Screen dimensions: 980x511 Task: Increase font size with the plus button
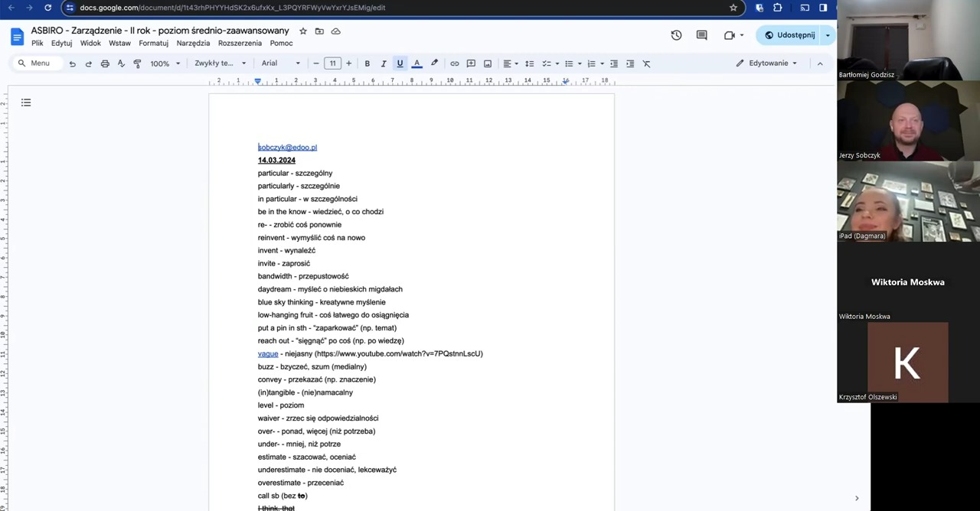coord(348,63)
